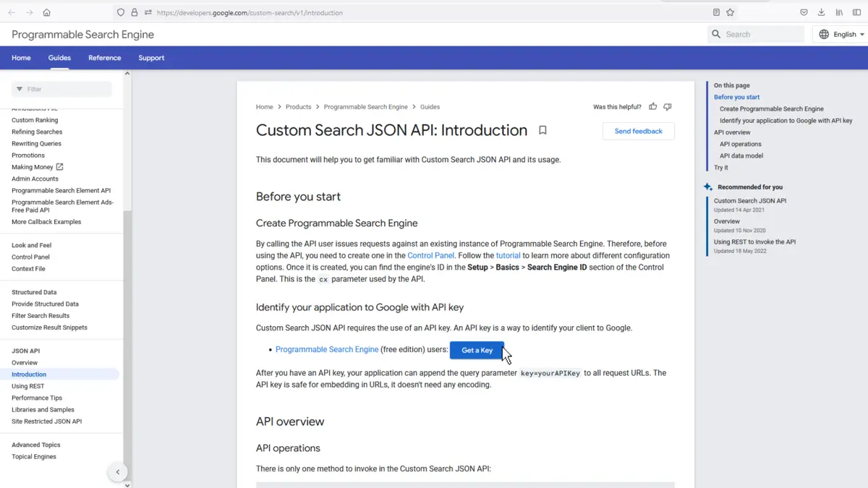Open Custom Ranking in the sidebar
The image size is (868, 488).
tap(35, 120)
